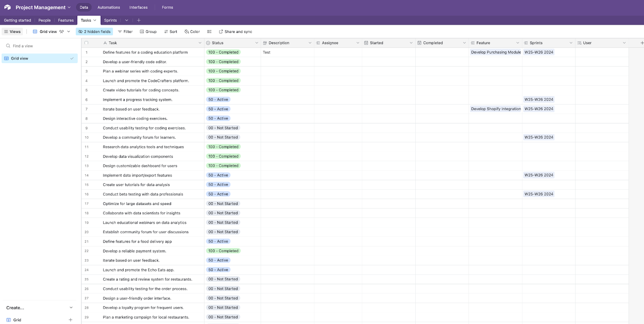Click the collaborative view people icon

pyautogui.click(x=62, y=32)
